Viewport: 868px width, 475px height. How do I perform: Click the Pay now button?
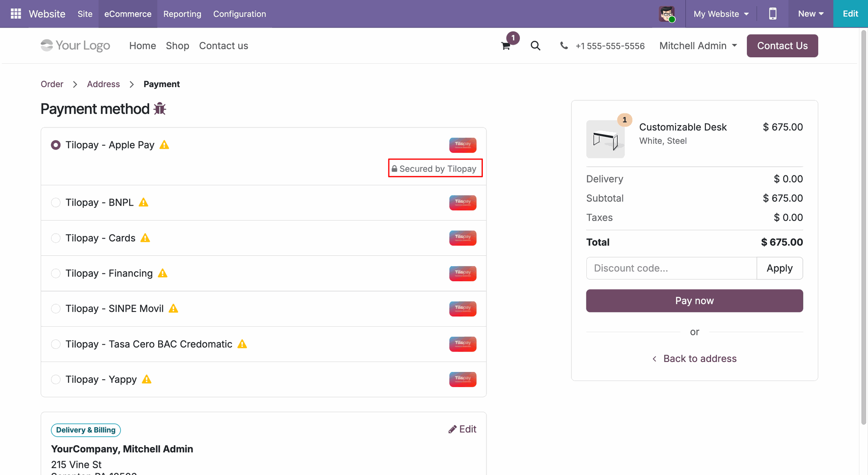coord(694,301)
